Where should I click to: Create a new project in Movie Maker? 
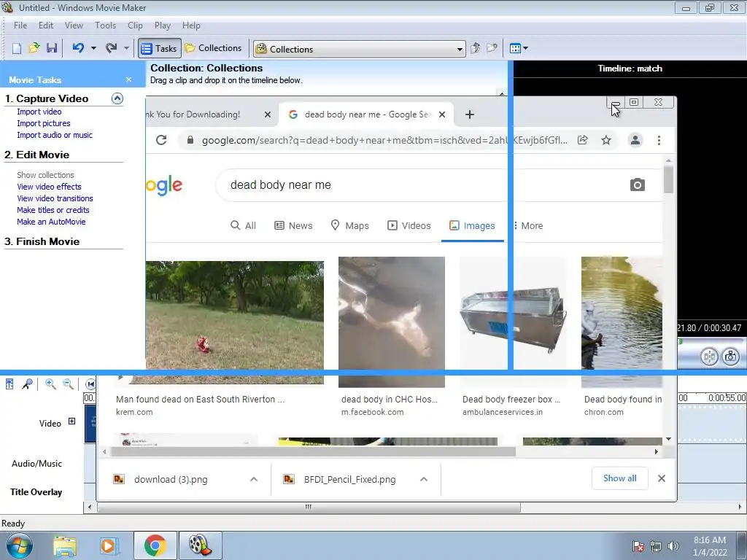pos(17,48)
